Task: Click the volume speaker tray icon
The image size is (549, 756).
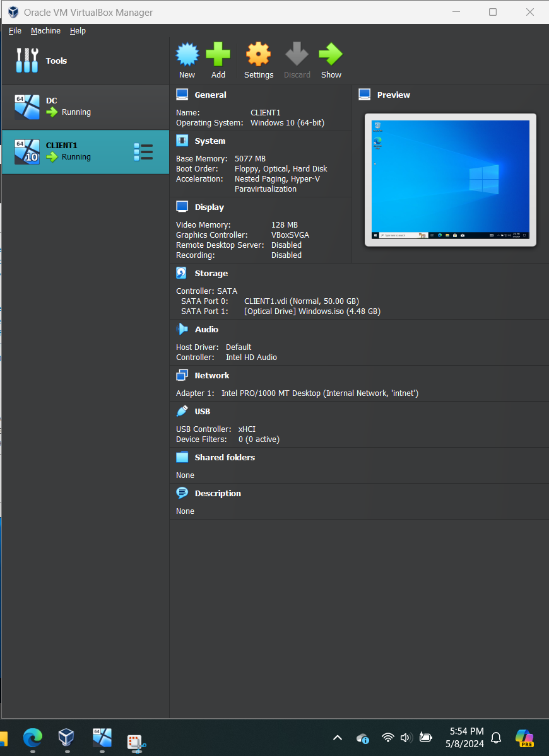Action: pyautogui.click(x=406, y=738)
